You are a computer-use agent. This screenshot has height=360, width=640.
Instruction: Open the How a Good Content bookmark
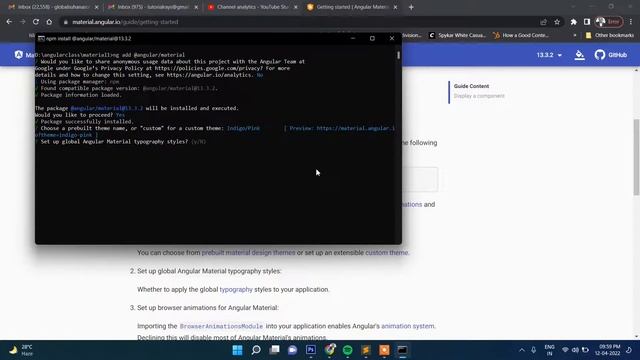point(520,36)
